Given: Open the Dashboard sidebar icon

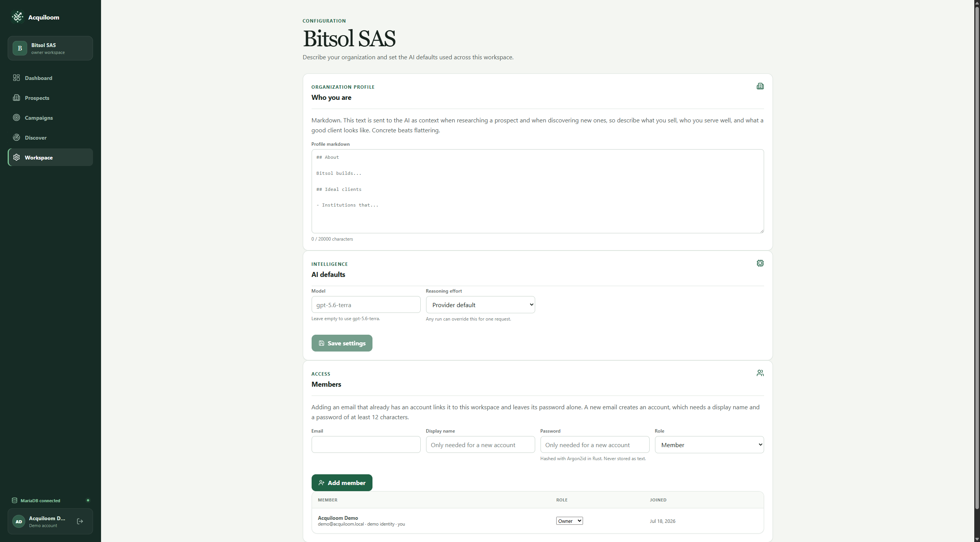Looking at the screenshot, I should point(16,78).
